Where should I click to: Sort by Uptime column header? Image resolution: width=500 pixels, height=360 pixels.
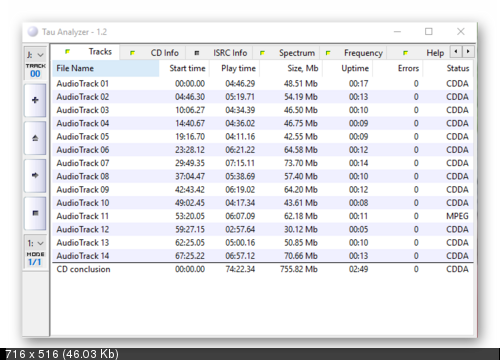tap(347, 68)
